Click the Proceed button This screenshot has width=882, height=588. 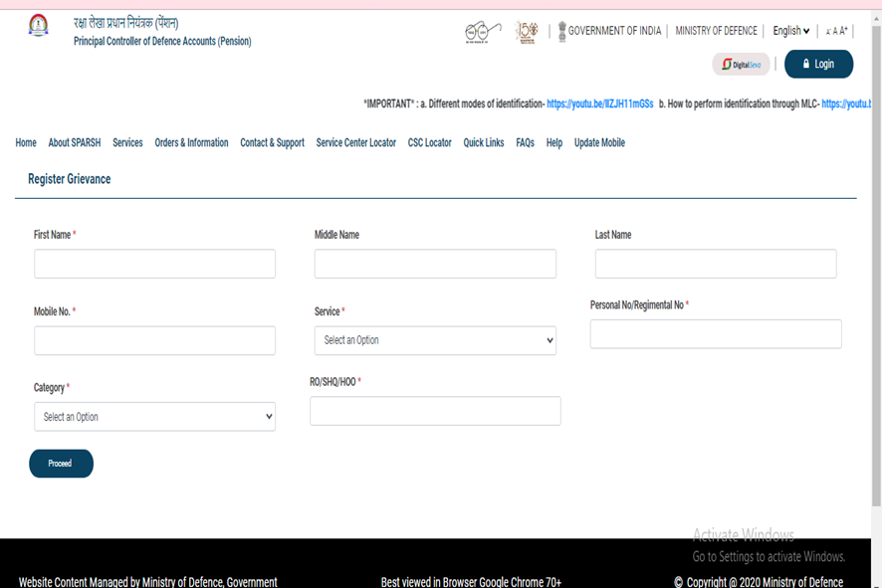(x=61, y=464)
